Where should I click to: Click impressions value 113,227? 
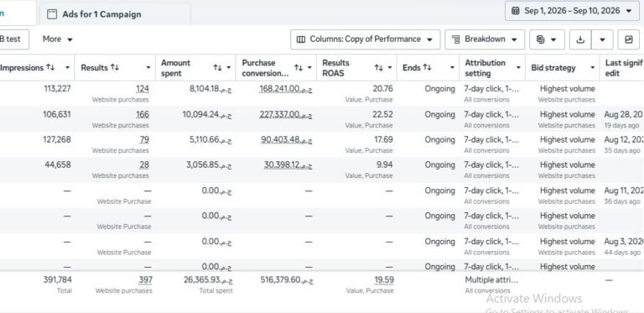coord(57,88)
